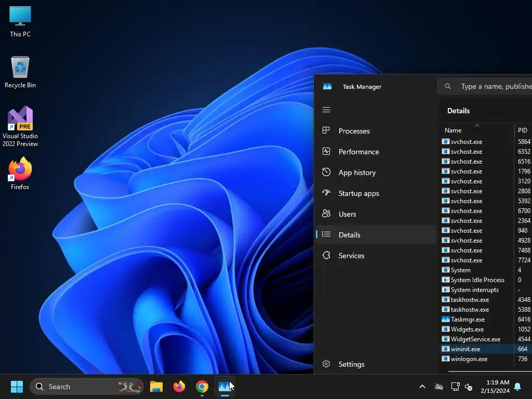Click the horizontal scrollbar in Details list

point(490,371)
